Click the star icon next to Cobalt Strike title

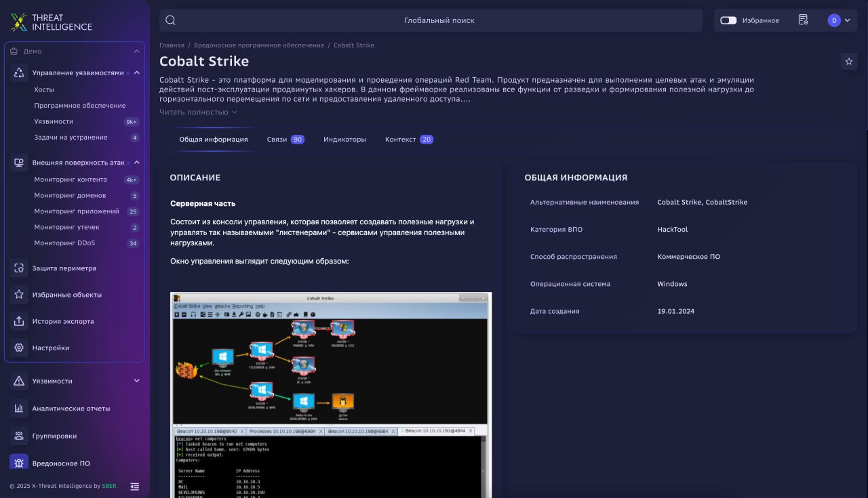[x=848, y=61]
